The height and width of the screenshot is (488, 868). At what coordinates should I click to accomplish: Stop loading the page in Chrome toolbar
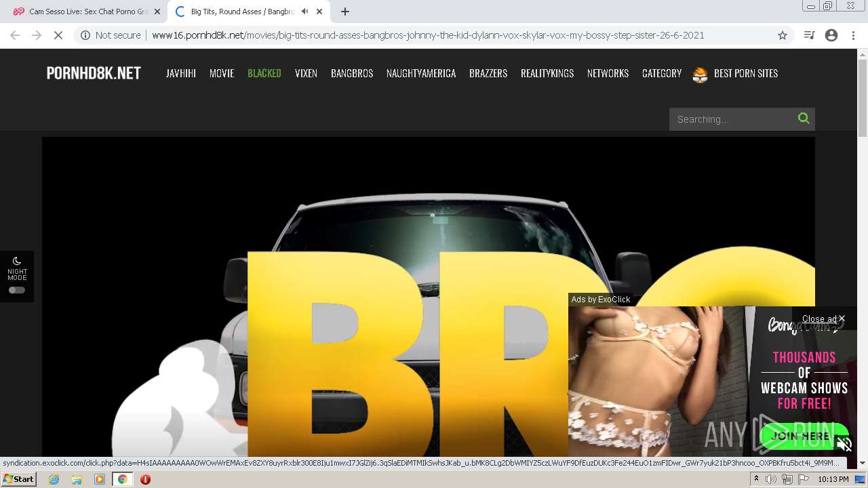tap(58, 35)
